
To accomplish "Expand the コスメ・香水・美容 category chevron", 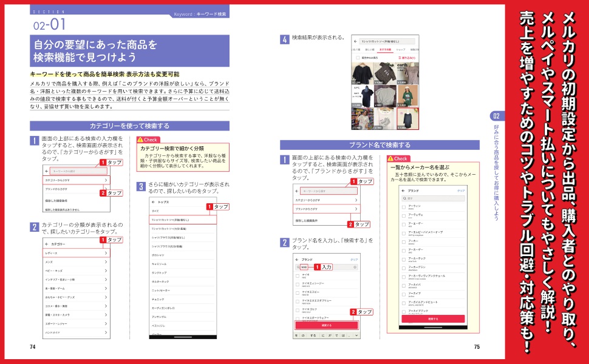I will click(x=106, y=306).
